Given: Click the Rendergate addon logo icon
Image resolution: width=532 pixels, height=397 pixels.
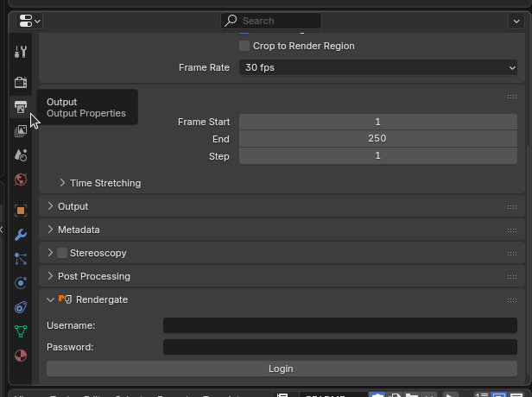Looking at the screenshot, I should tap(65, 299).
